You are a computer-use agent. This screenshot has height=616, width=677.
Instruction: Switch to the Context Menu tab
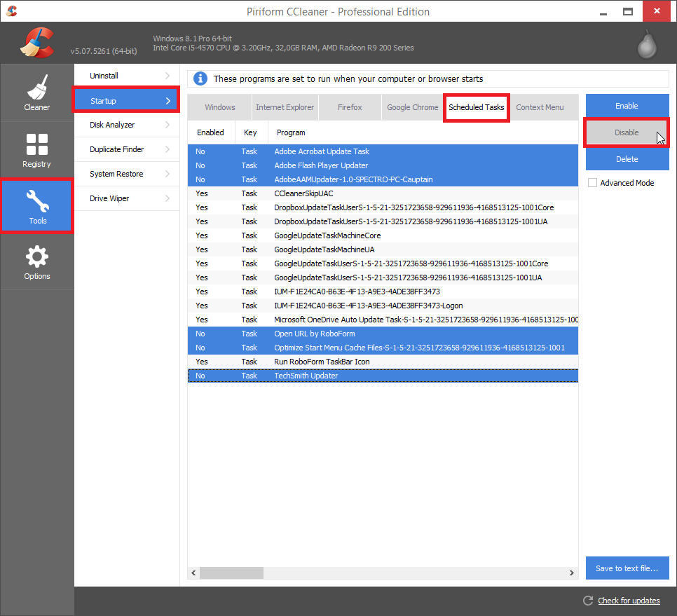pos(540,107)
